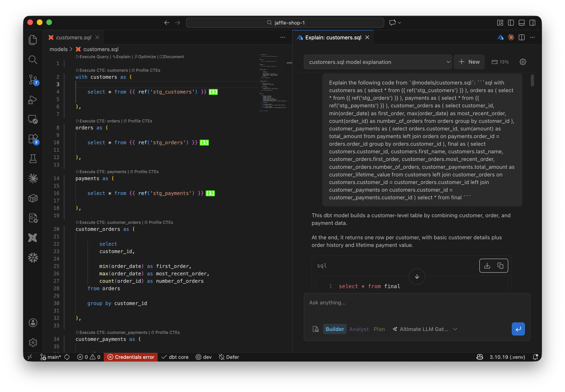Switch to Explain: customers.sql tab
This screenshot has height=392, width=565.
tap(333, 37)
